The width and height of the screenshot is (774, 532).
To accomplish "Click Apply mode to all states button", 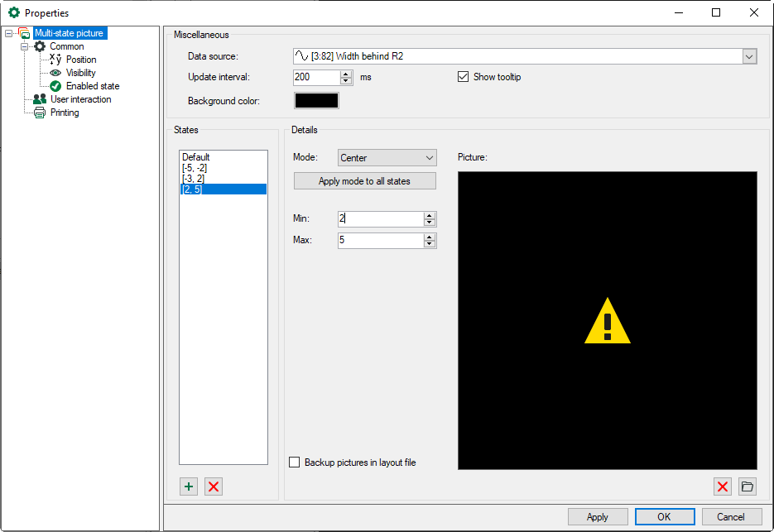I will pos(365,181).
